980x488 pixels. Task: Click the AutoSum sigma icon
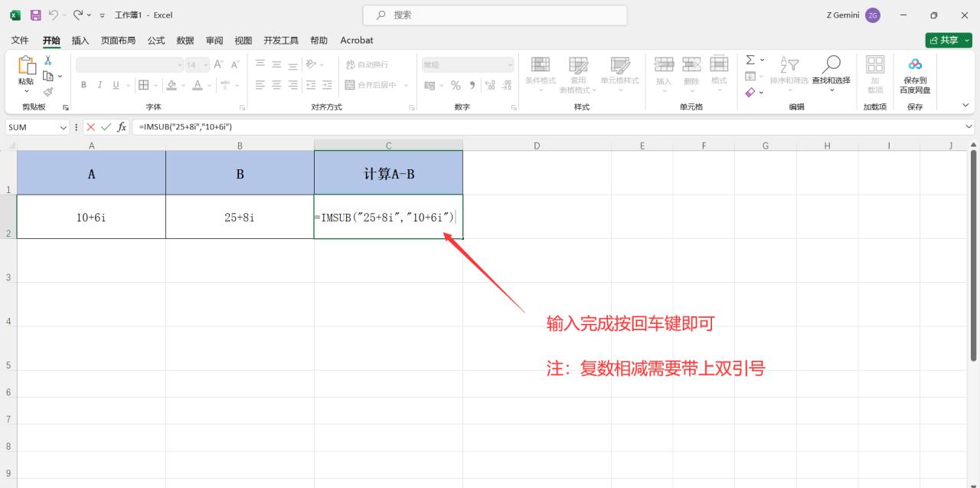click(x=750, y=60)
